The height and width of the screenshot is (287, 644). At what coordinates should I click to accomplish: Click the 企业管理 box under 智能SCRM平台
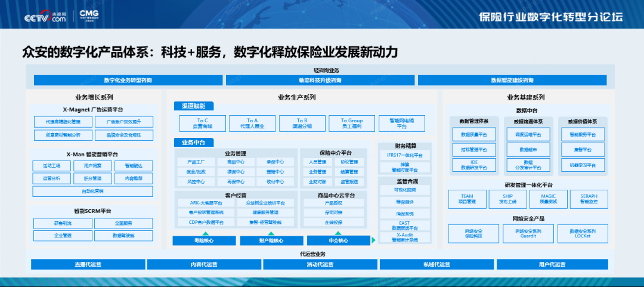click(63, 236)
